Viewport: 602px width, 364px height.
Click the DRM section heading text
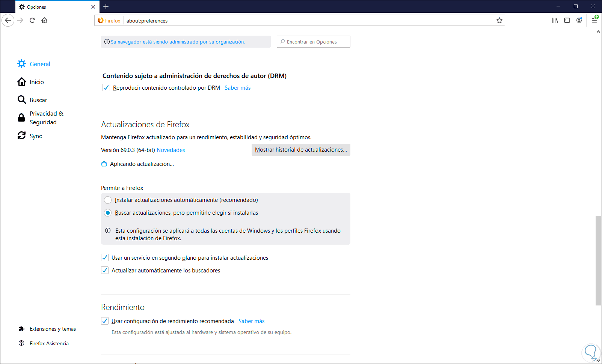pos(195,76)
